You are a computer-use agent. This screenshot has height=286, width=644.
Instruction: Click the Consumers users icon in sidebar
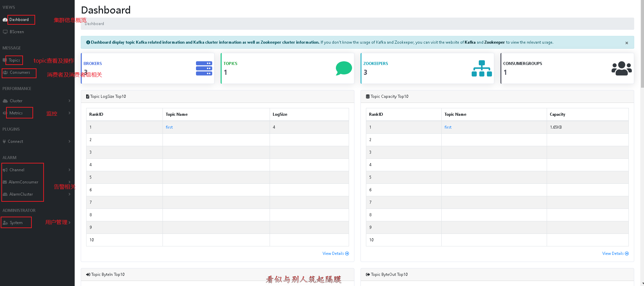tap(5, 72)
